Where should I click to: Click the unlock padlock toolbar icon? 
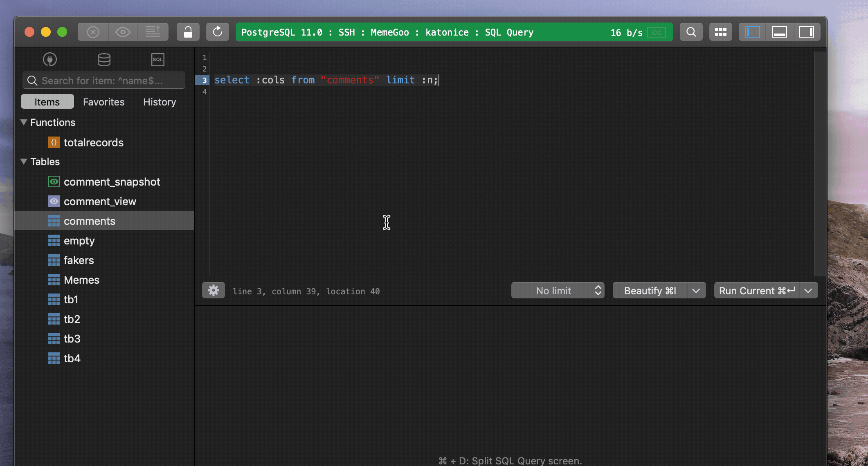pyautogui.click(x=188, y=31)
